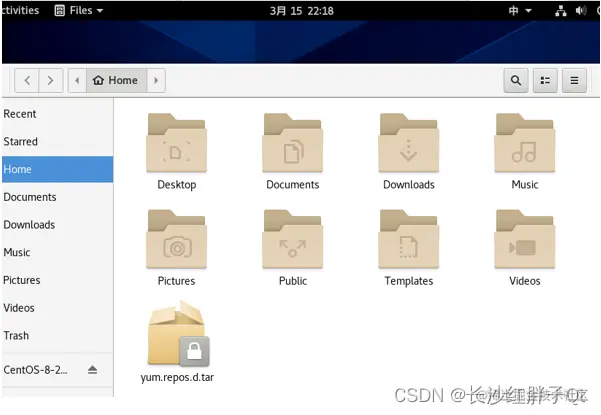Click Activities in the top bar
The image size is (601, 415).
pyautogui.click(x=20, y=10)
